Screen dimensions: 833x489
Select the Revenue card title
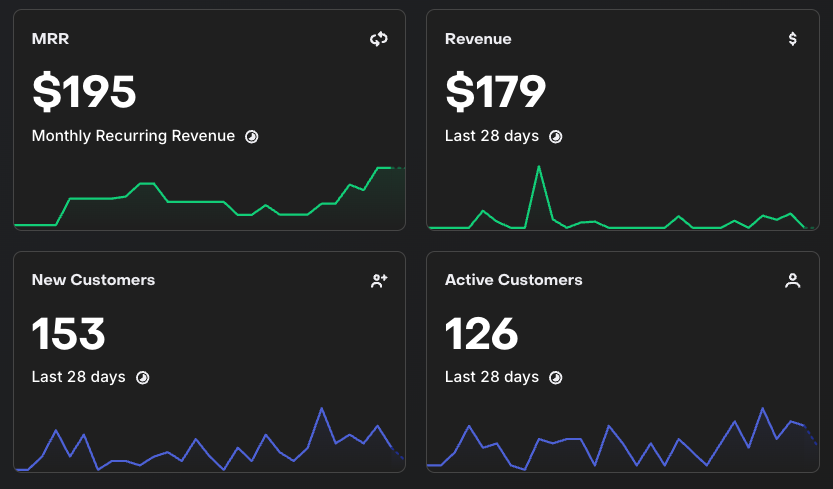click(x=478, y=39)
